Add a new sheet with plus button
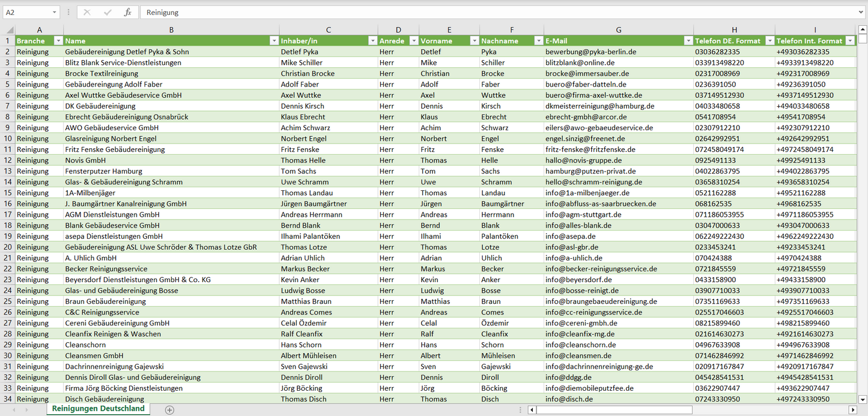 click(x=169, y=409)
